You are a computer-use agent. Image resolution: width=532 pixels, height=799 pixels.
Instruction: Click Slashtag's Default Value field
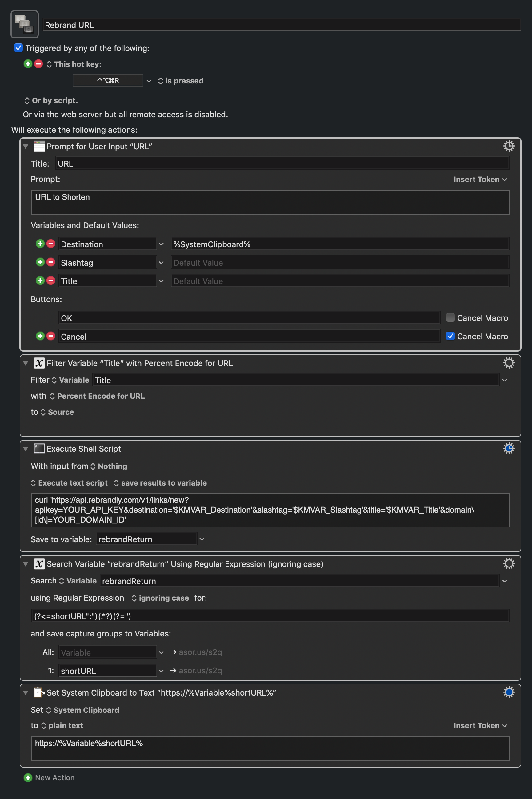(x=340, y=262)
